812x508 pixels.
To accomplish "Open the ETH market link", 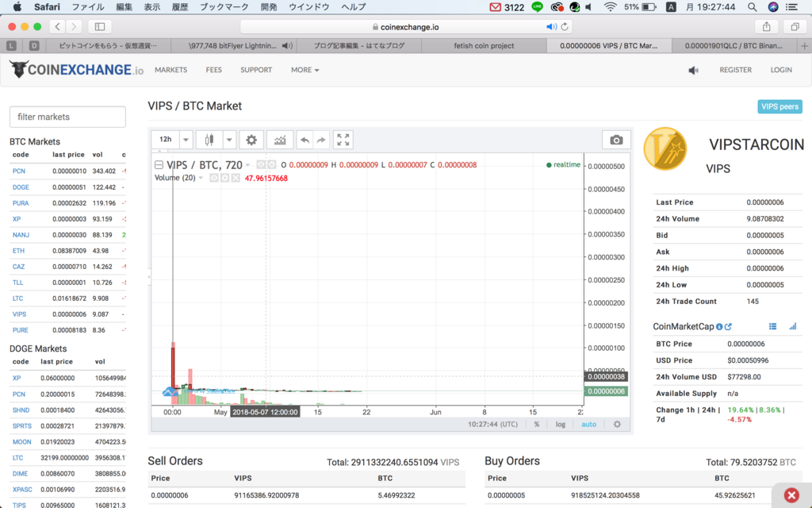I will pos(18,251).
